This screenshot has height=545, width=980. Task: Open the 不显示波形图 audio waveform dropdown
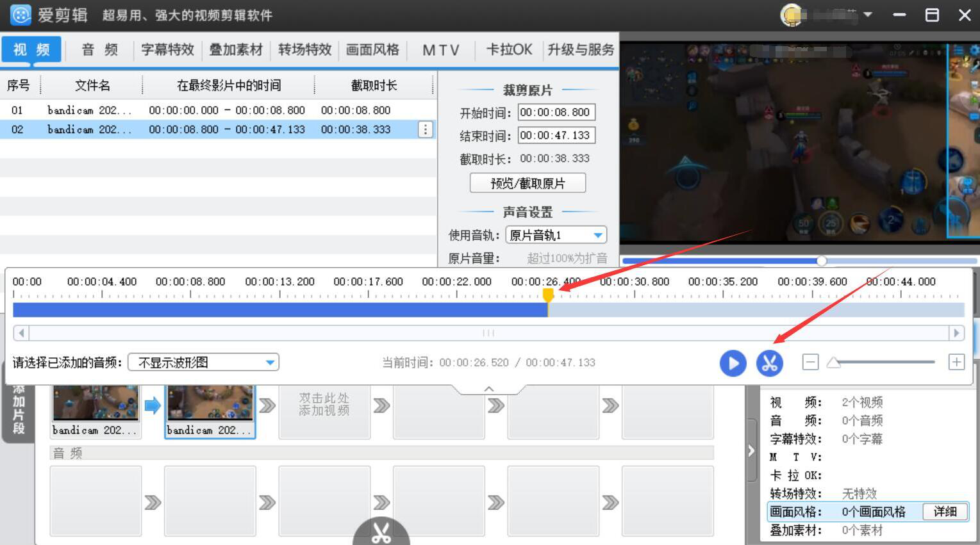click(x=203, y=362)
